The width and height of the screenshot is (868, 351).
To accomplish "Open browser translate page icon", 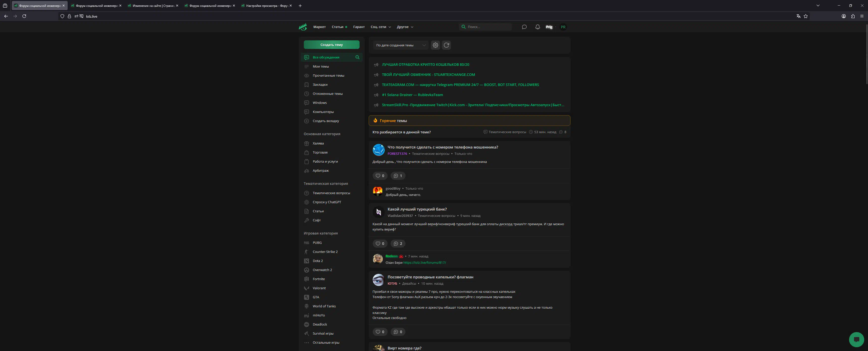I will tap(798, 16).
